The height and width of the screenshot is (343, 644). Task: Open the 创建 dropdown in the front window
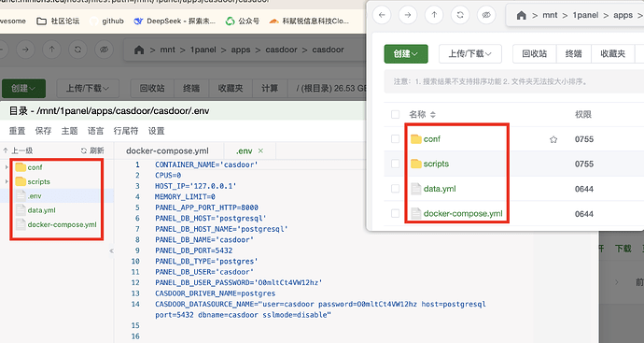(406, 54)
